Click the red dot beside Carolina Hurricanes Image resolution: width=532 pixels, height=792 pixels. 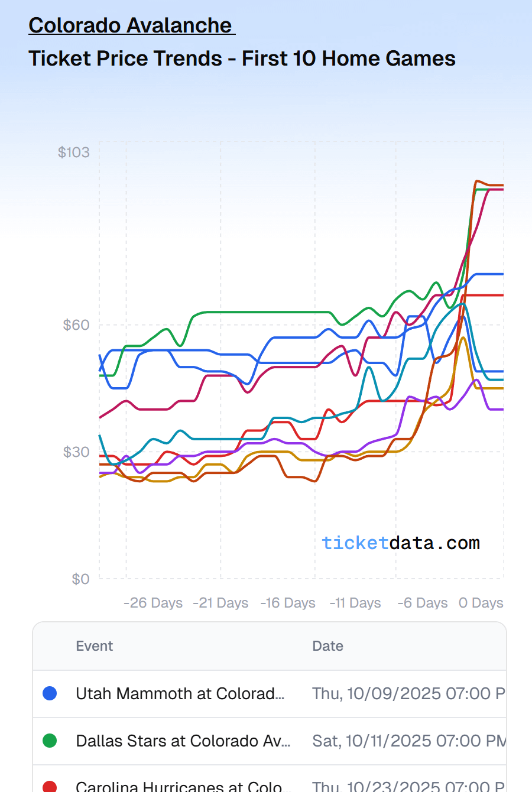[x=50, y=787]
